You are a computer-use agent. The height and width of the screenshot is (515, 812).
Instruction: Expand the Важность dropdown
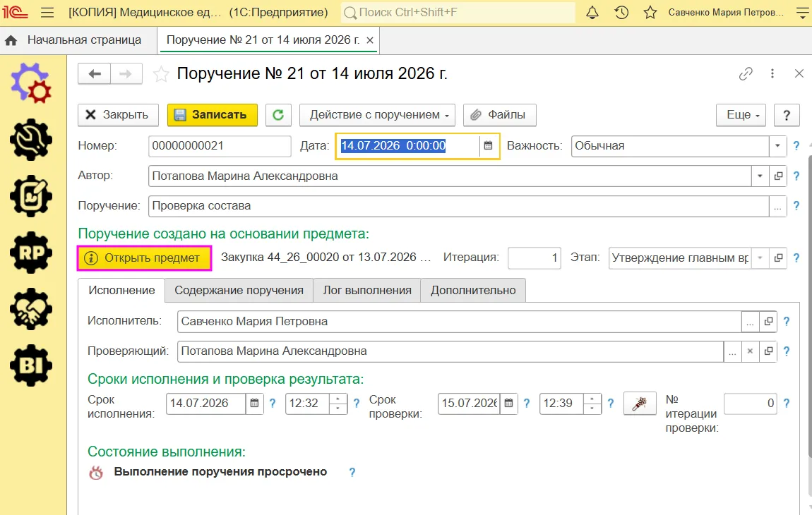click(777, 146)
